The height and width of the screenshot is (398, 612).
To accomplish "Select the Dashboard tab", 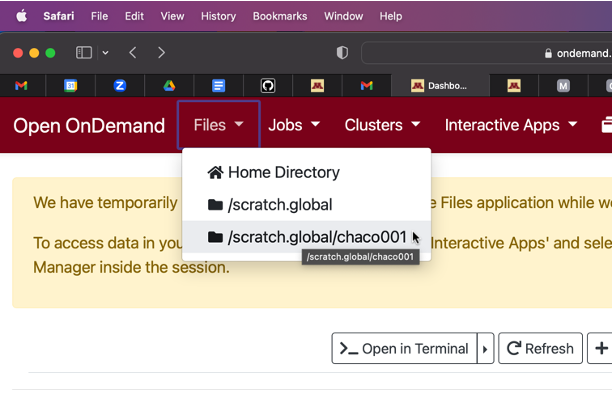I will [x=440, y=85].
